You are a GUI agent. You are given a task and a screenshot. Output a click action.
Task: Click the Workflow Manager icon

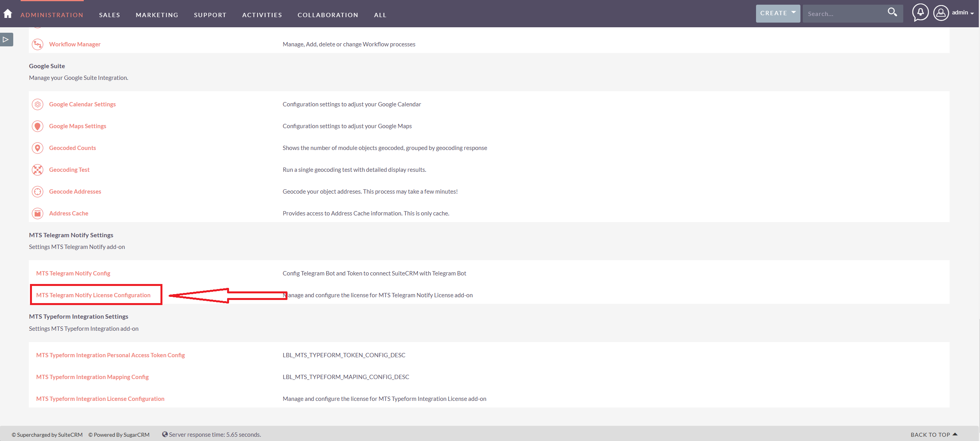37,44
